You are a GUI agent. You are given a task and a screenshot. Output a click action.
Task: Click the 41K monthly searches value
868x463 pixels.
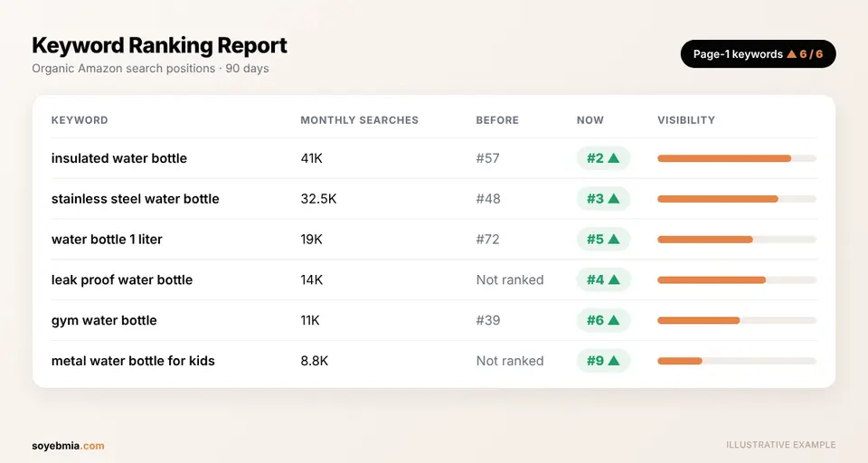click(311, 158)
